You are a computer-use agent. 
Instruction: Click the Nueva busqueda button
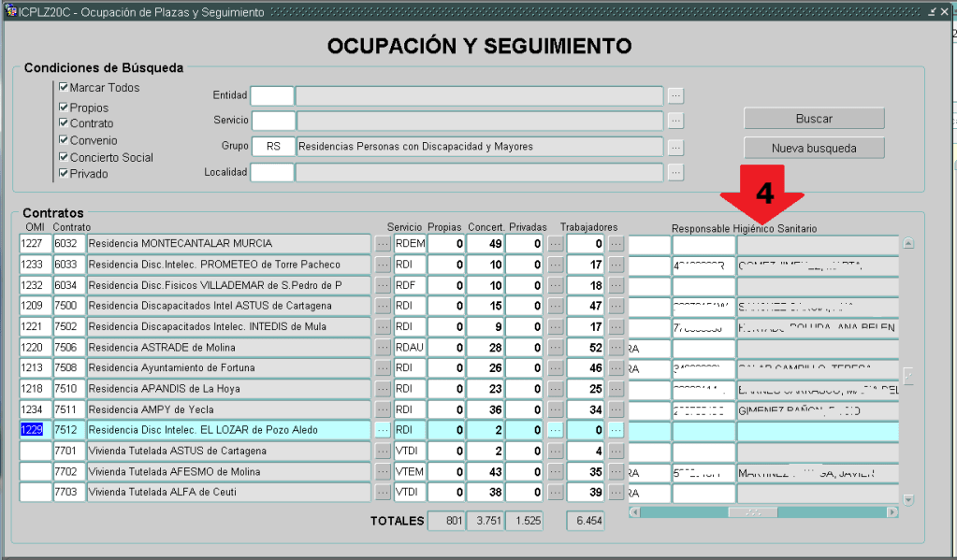pos(814,148)
